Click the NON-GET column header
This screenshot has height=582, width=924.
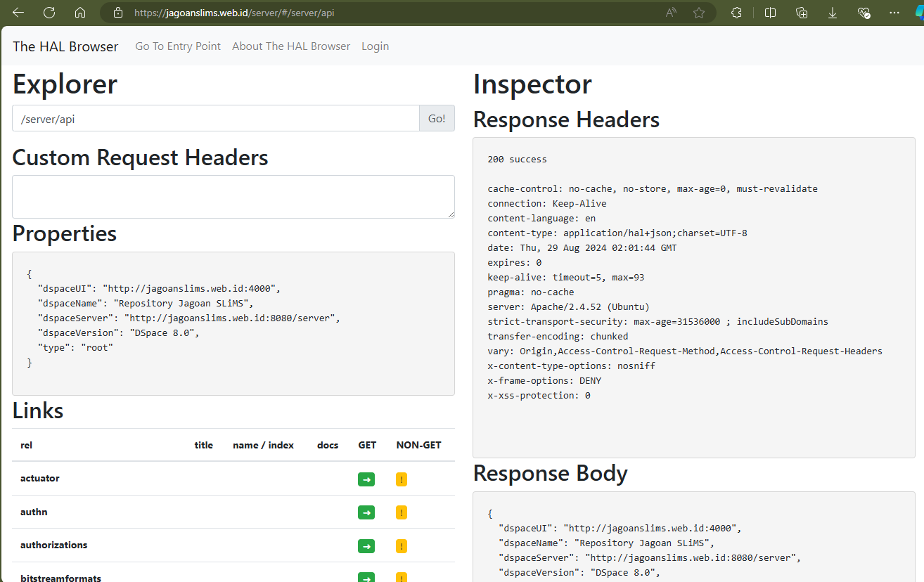[419, 445]
